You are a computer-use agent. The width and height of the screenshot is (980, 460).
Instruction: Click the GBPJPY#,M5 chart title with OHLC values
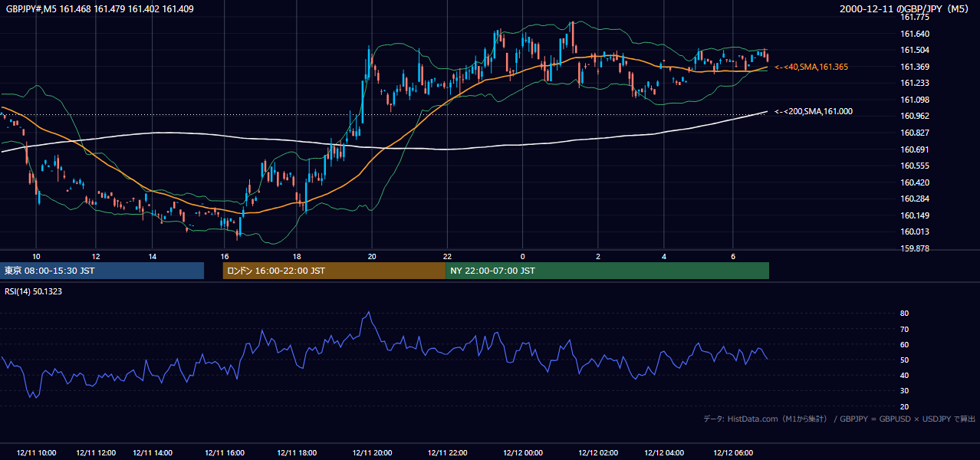pyautogui.click(x=100, y=9)
